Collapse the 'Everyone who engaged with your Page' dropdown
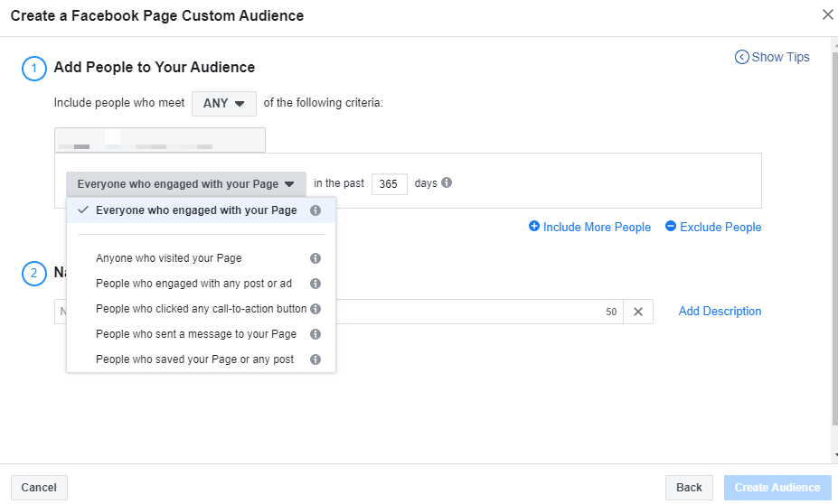 185,184
